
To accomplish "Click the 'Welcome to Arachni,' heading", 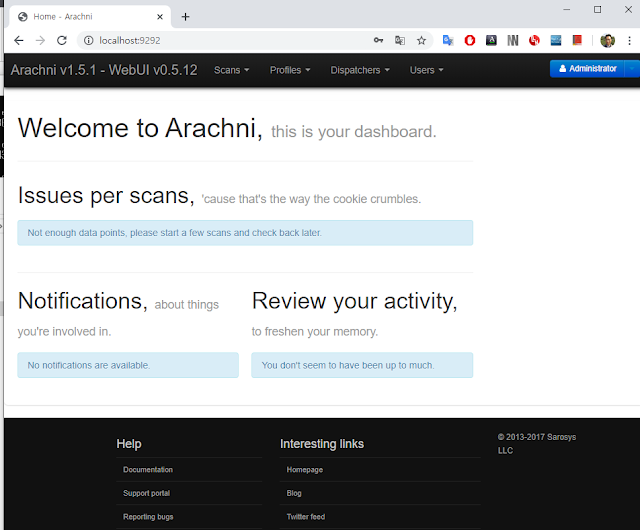I will click(x=140, y=128).
